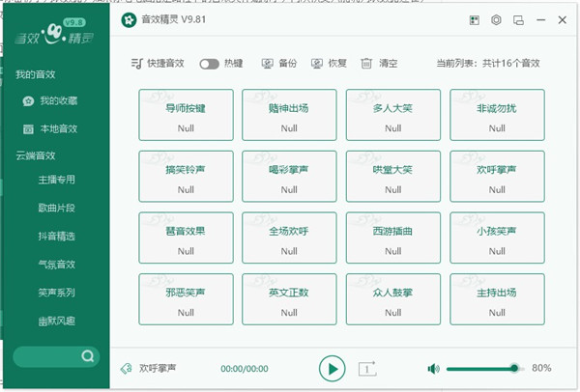Click the 恢复 restore icon
The width and height of the screenshot is (580, 392).
tap(317, 64)
